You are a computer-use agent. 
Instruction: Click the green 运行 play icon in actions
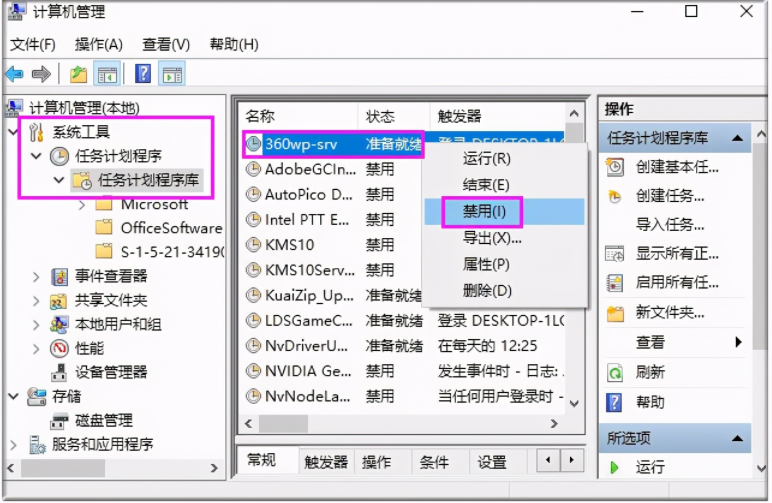(x=615, y=467)
